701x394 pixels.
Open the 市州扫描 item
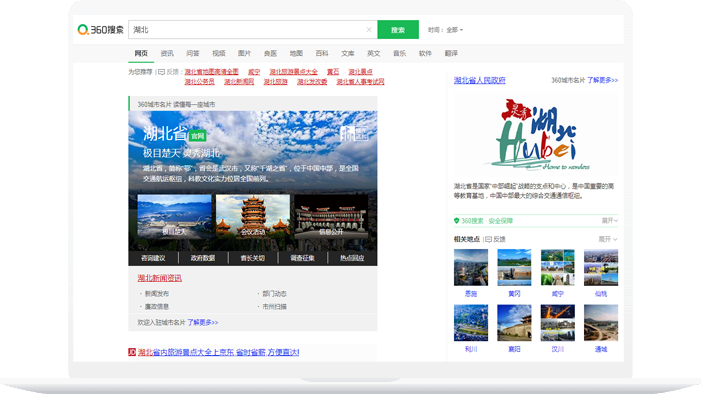coord(274,307)
